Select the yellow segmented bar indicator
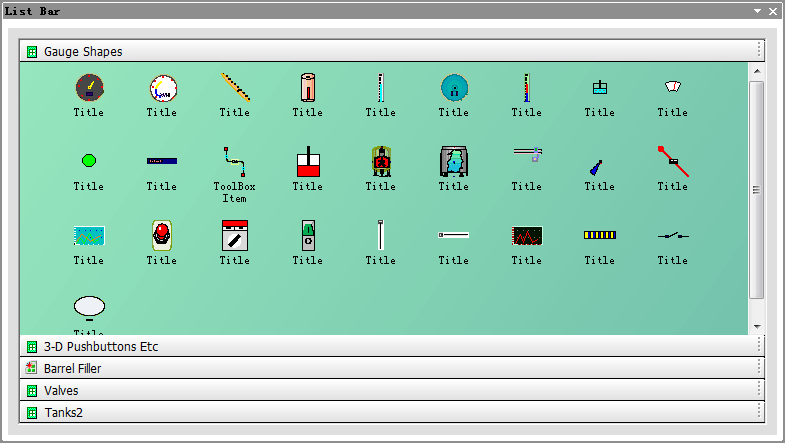 (x=599, y=235)
